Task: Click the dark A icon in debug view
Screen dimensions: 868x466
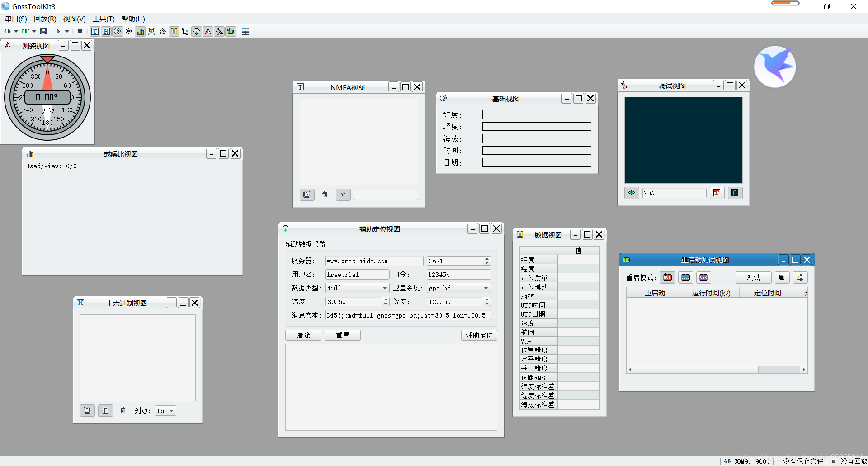Action: [x=735, y=193]
